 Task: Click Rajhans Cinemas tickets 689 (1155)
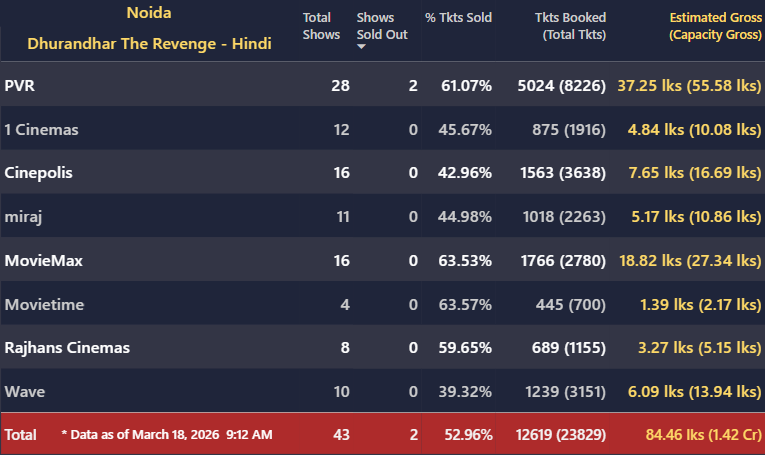pyautogui.click(x=569, y=348)
